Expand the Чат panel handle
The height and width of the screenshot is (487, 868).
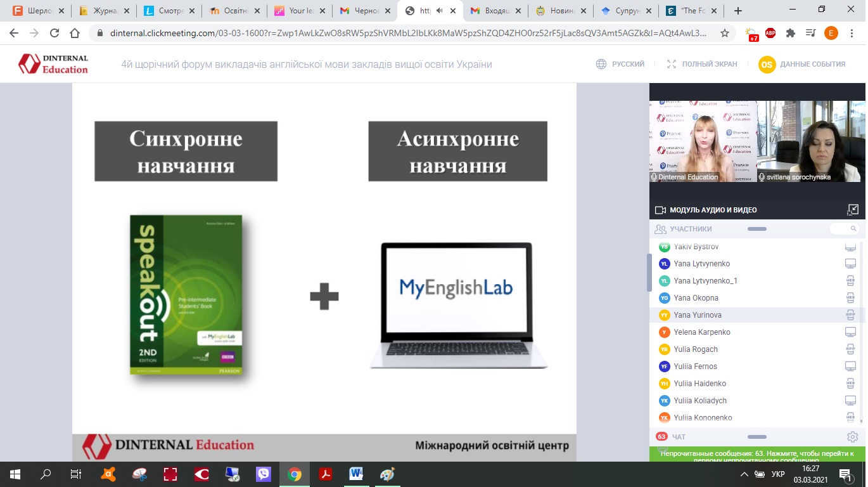click(757, 437)
